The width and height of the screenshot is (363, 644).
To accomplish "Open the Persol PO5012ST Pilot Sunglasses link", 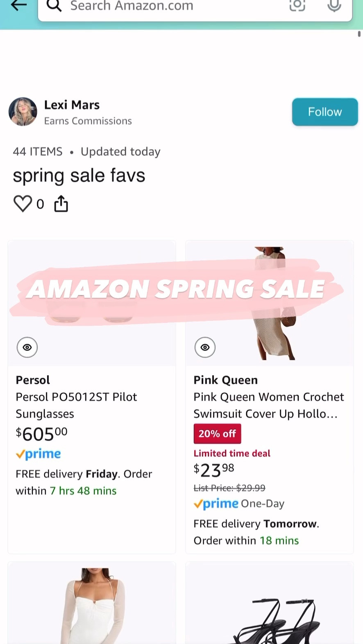I will click(76, 405).
